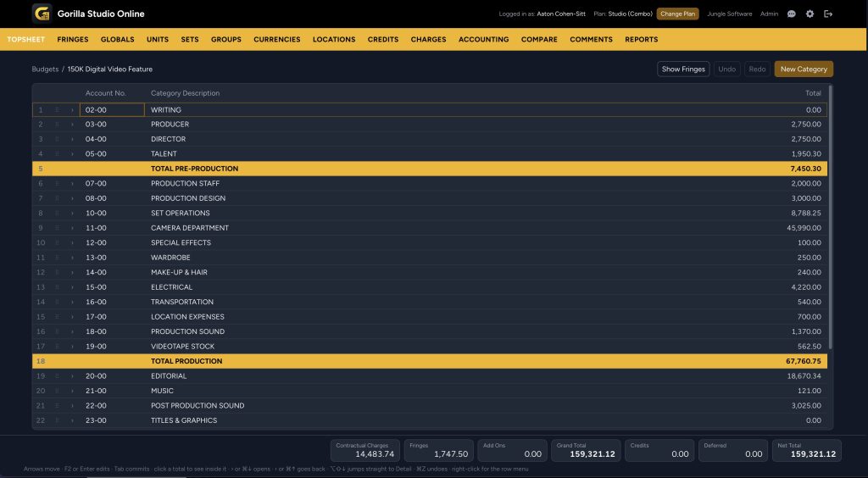The width and height of the screenshot is (868, 478).
Task: Open the CURRENCIES tab
Action: 277,39
